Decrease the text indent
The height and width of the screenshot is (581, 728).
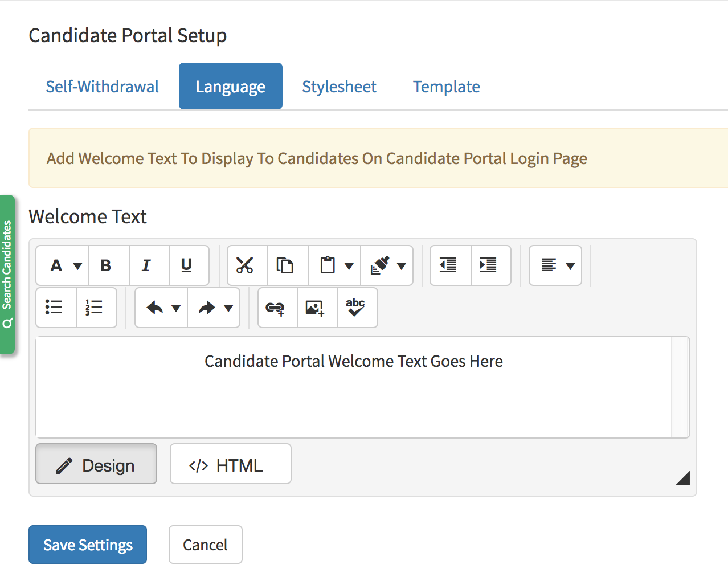[x=449, y=265]
